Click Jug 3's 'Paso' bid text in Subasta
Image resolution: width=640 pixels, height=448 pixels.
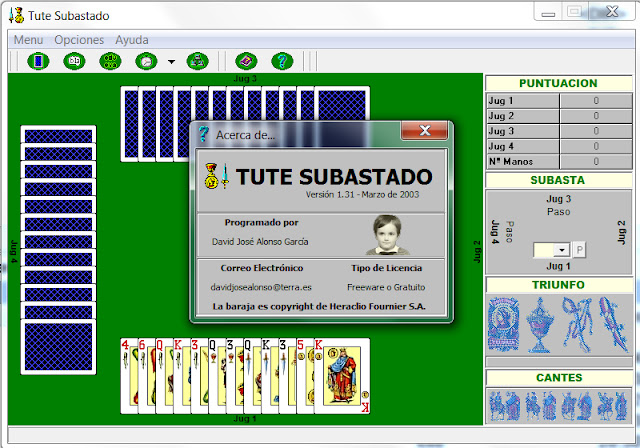[x=558, y=212]
